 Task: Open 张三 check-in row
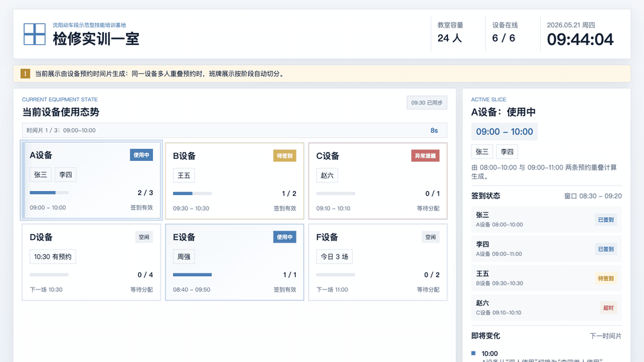pos(546,220)
